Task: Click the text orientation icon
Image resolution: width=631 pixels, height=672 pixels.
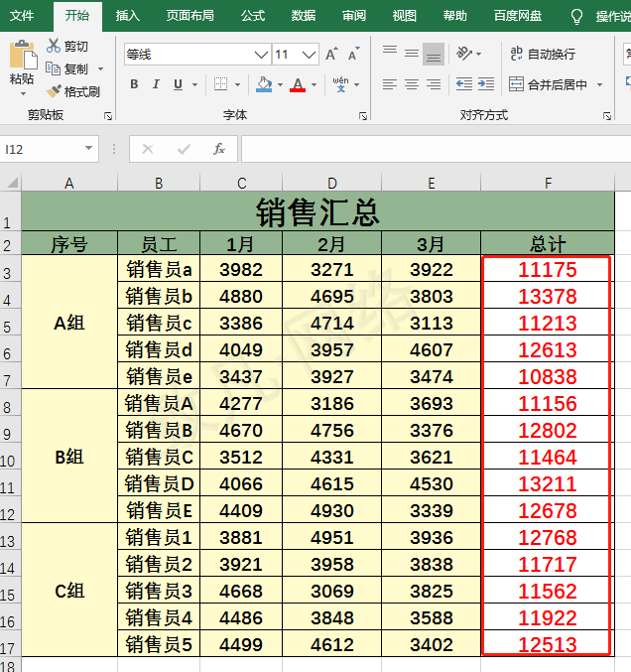Action: 464,54
